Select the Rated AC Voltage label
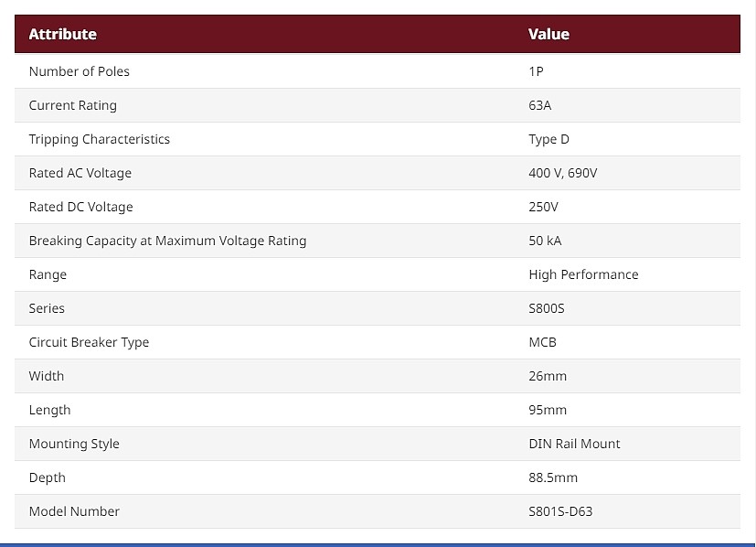Image resolution: width=756 pixels, height=547 pixels. click(x=80, y=173)
